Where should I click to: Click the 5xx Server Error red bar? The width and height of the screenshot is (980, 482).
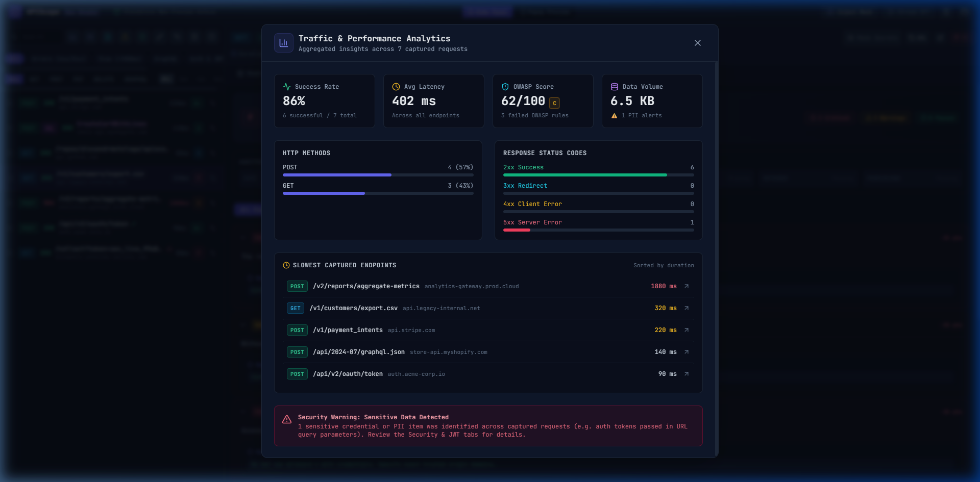(517, 230)
